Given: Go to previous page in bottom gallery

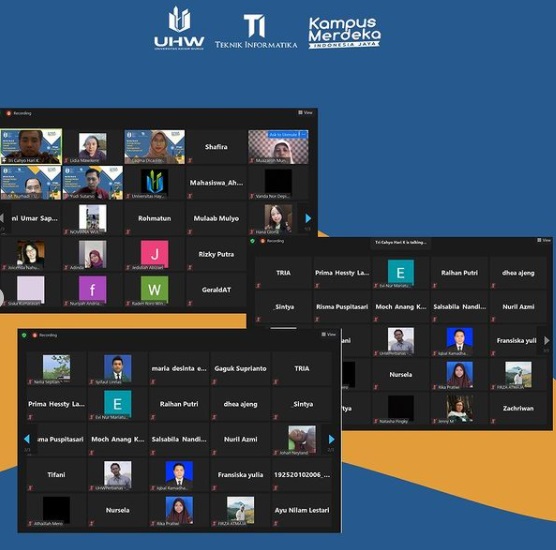Looking at the screenshot, I should coord(27,439).
